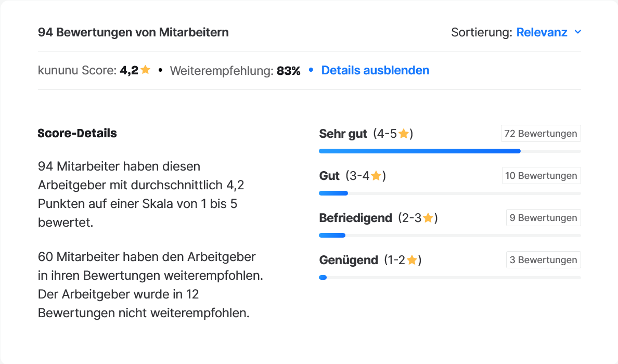The width and height of the screenshot is (618, 364).
Task: Click the star icon next to kununu Score
Action: tap(145, 69)
